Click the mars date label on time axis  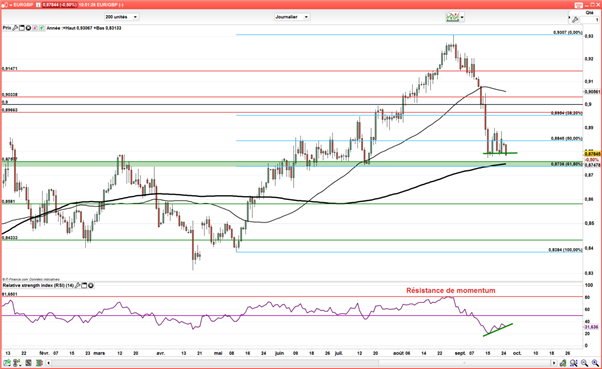tap(99, 353)
